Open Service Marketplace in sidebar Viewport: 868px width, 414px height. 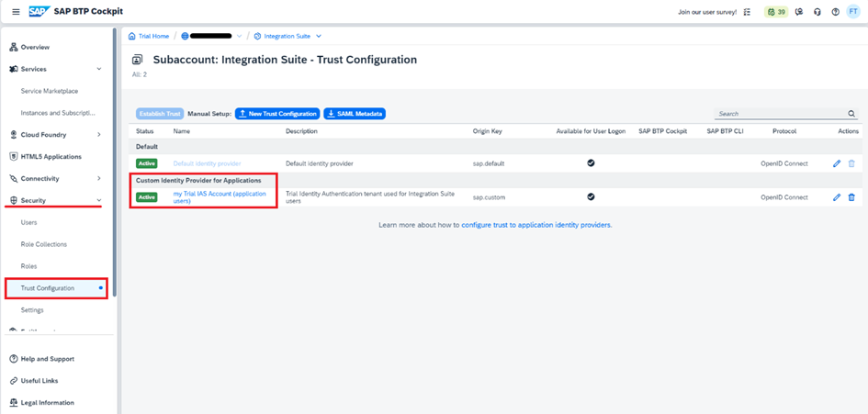pos(50,91)
